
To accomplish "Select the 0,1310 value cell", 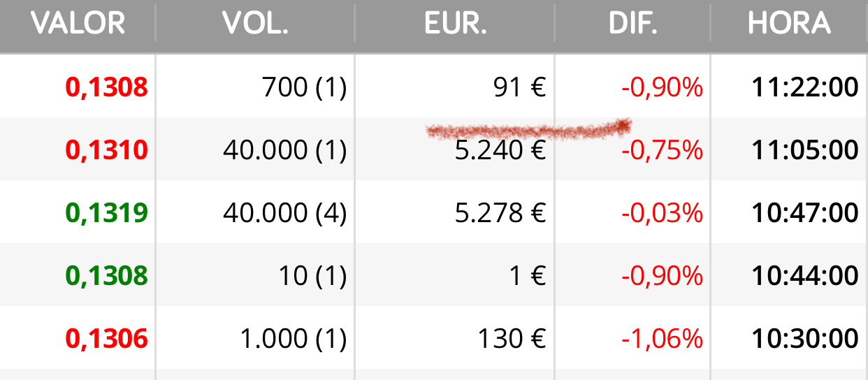I will (107, 150).
